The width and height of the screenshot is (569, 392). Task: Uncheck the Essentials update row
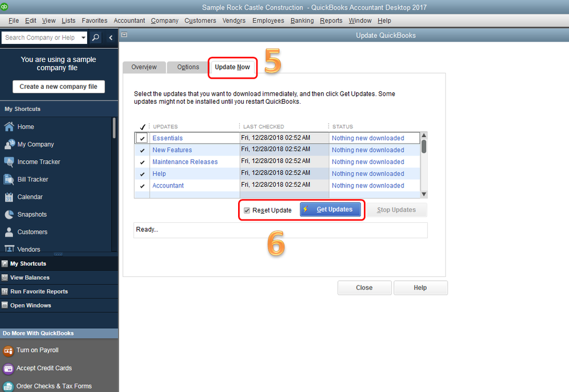pyautogui.click(x=141, y=138)
